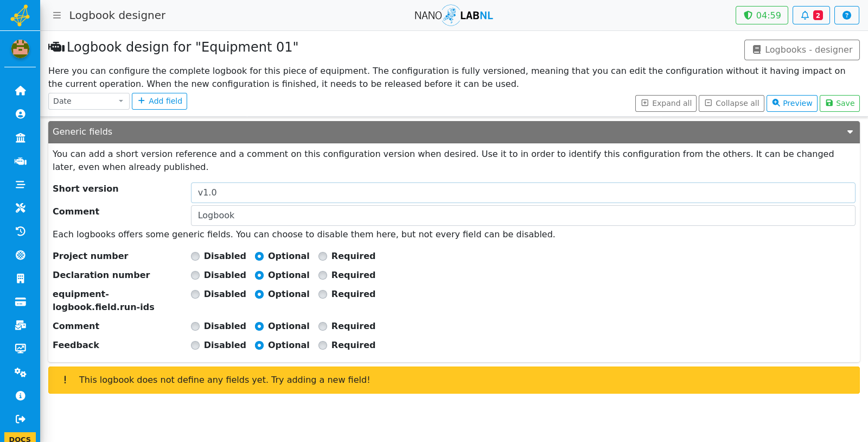
Task: Save the logbook design
Action: (x=839, y=103)
